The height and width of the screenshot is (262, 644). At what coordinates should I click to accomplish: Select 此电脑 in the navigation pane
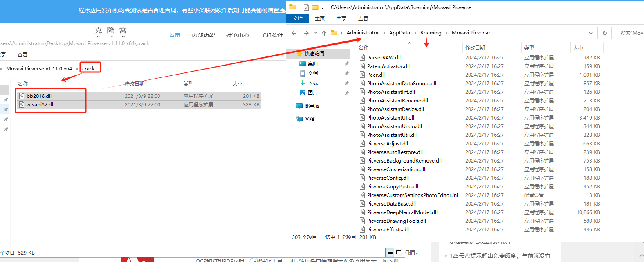(312, 106)
